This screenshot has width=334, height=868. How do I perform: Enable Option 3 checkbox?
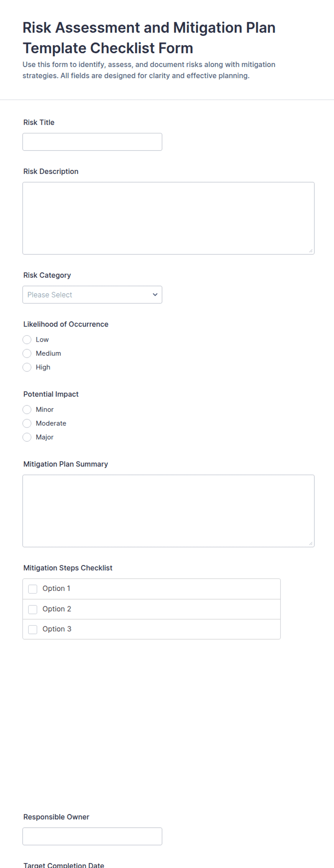coord(33,629)
